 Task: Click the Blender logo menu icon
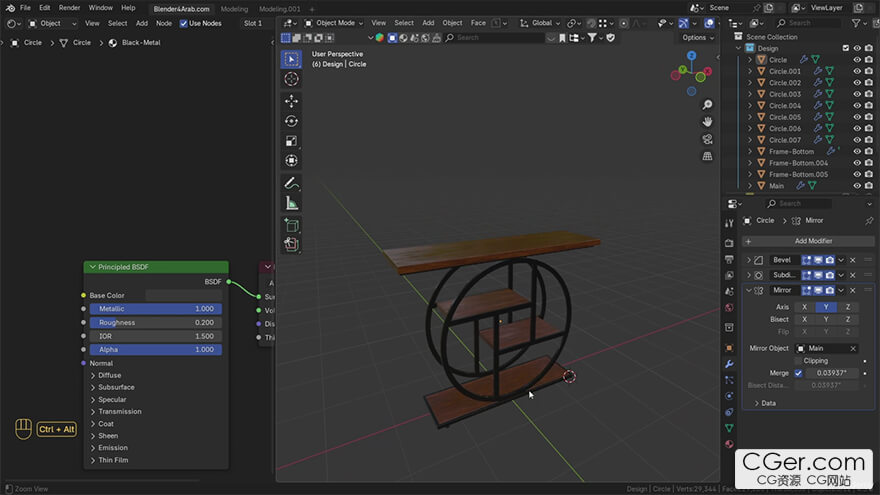pos(10,8)
